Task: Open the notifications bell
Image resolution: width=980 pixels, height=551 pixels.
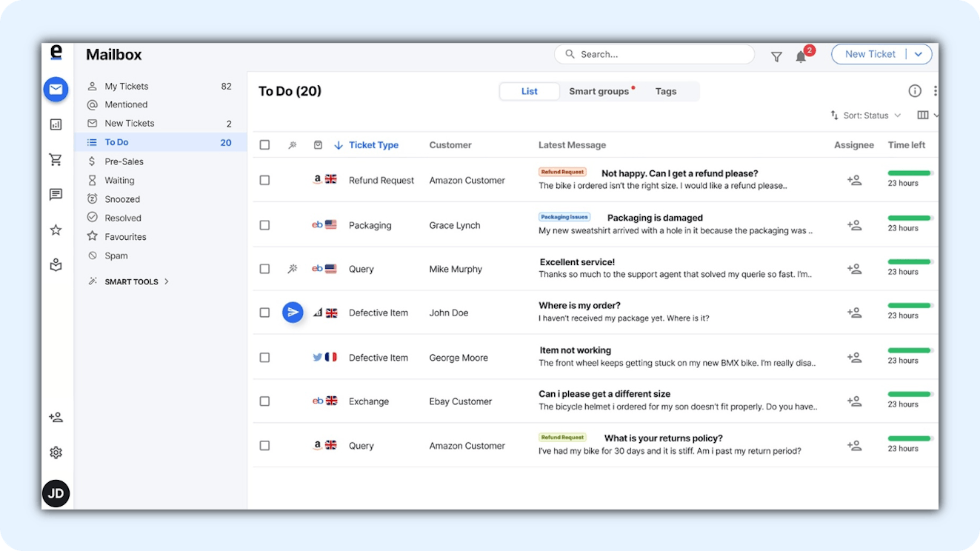Action: [x=801, y=56]
